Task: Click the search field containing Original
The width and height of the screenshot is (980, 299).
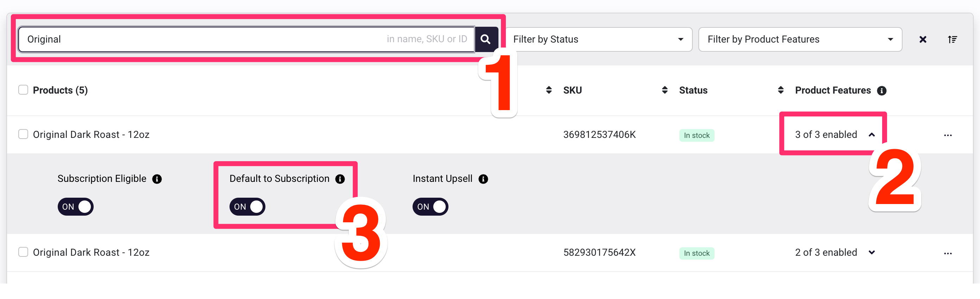Action: point(246,39)
